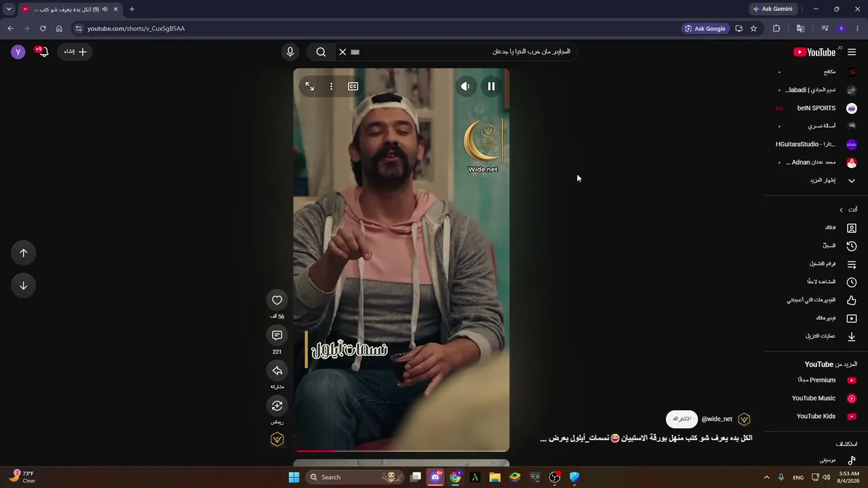Toggle closed captions on the Short
868x488 pixels.
click(x=353, y=86)
